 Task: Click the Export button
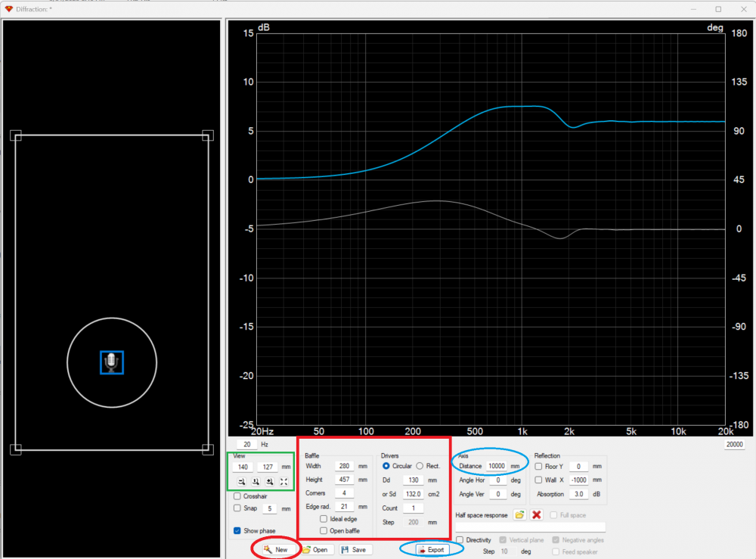pyautogui.click(x=431, y=549)
